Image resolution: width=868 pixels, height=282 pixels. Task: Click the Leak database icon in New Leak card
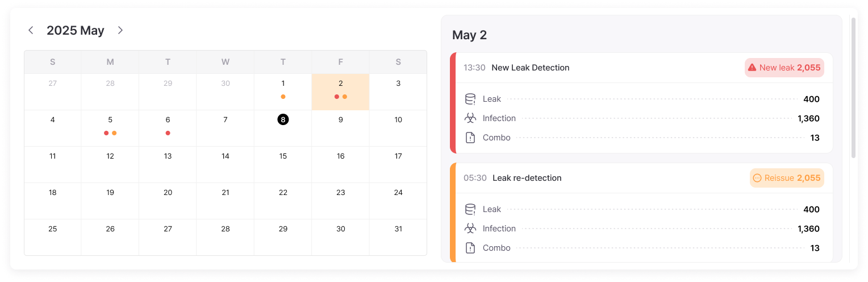[470, 99]
